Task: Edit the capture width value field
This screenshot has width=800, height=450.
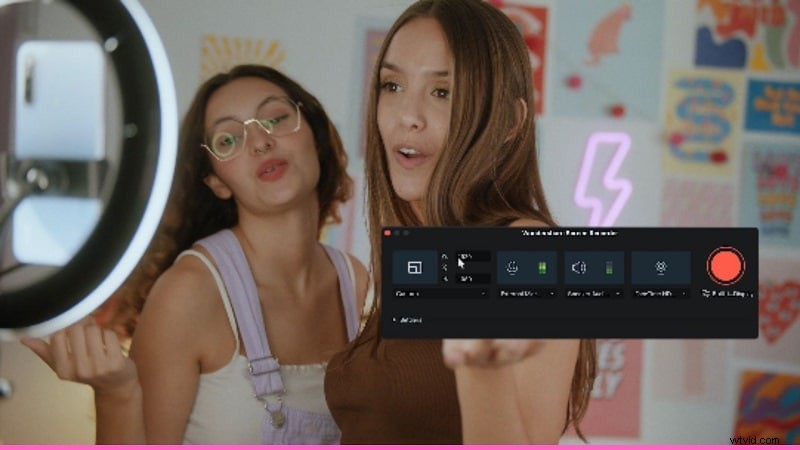Action: click(472, 256)
